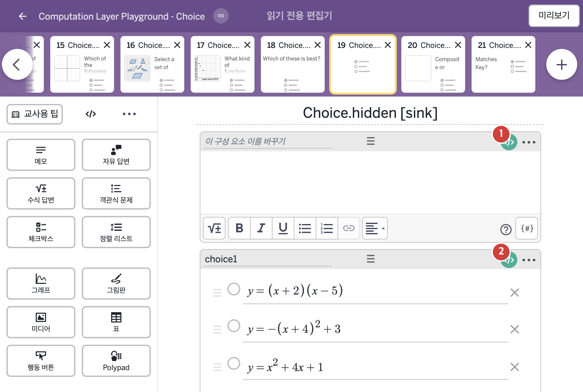Show previous screens with the left chevron
Screen dimensions: 583x392
coord(17,64)
